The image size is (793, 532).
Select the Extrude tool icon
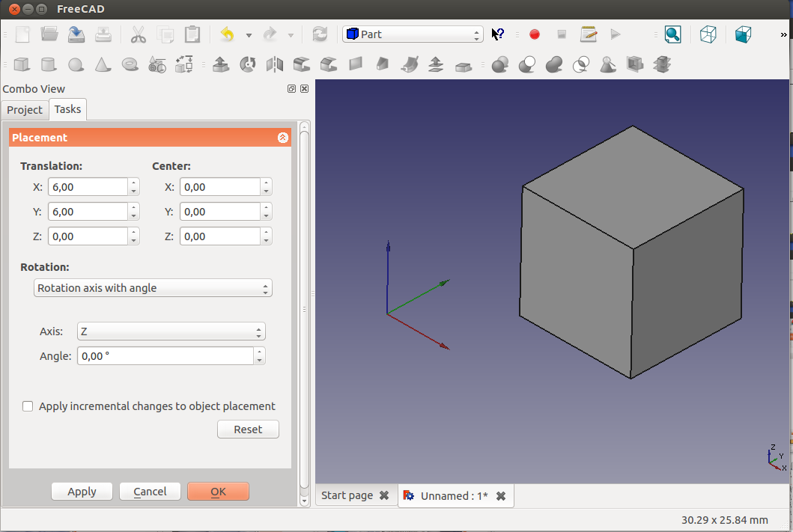pos(221,65)
